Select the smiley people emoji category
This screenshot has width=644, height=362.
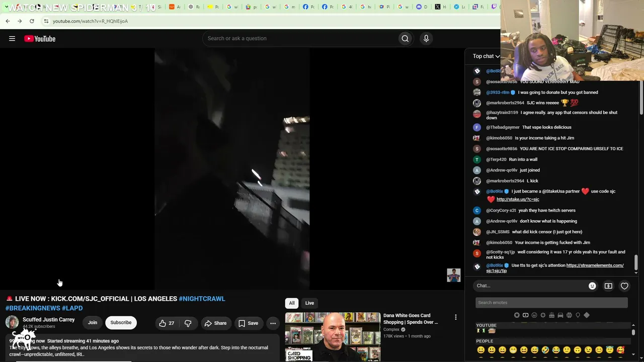tap(534, 315)
